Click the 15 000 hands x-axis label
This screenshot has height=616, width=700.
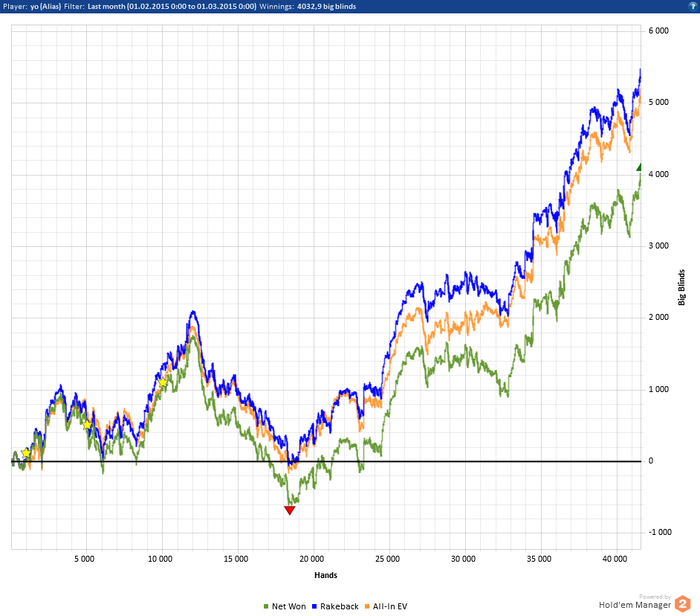[236, 559]
